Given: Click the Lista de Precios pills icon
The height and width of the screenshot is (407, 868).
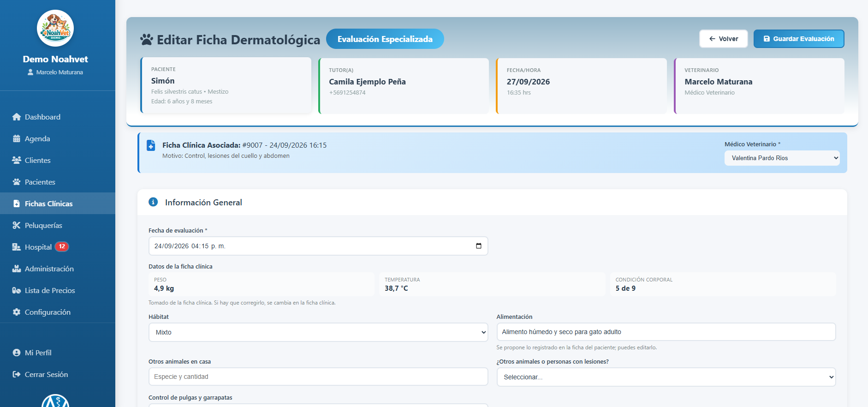Looking at the screenshot, I should [17, 290].
